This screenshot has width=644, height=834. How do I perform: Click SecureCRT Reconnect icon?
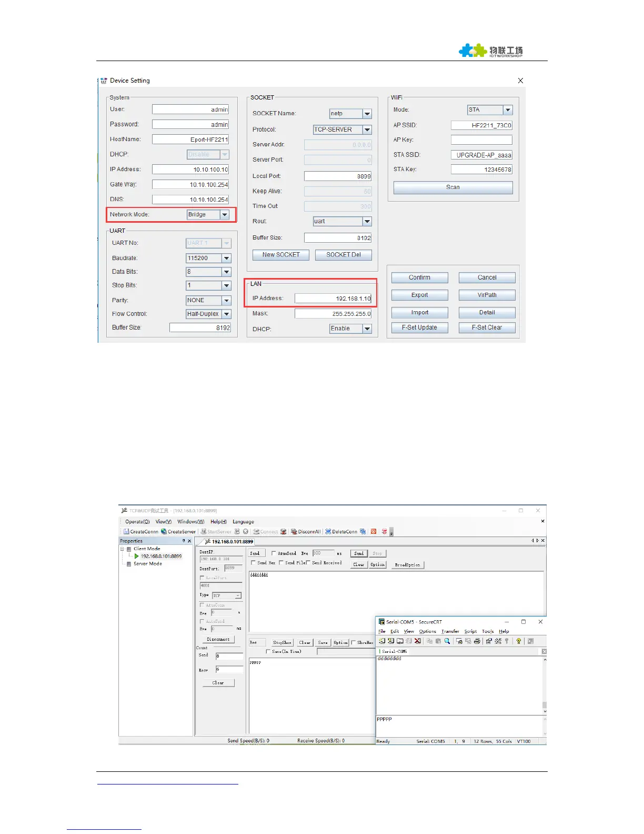coord(409,641)
